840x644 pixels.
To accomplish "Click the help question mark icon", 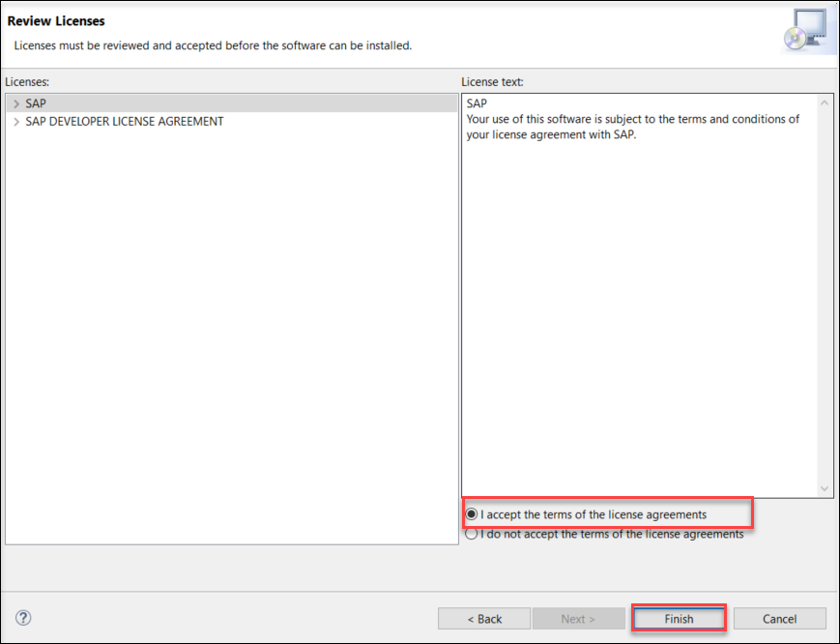I will point(23,618).
